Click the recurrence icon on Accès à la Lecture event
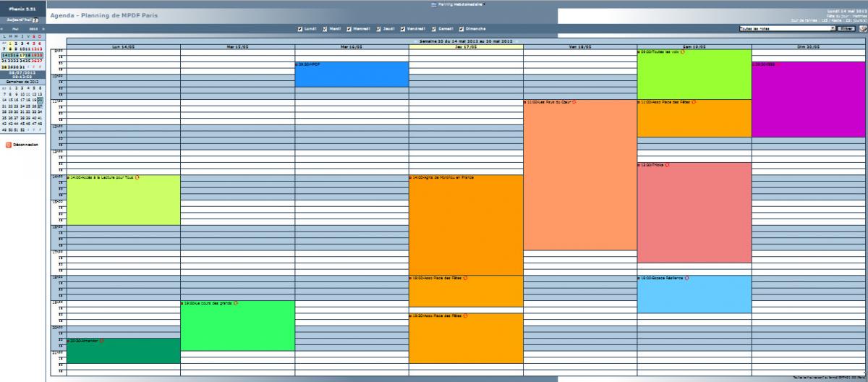 point(137,177)
